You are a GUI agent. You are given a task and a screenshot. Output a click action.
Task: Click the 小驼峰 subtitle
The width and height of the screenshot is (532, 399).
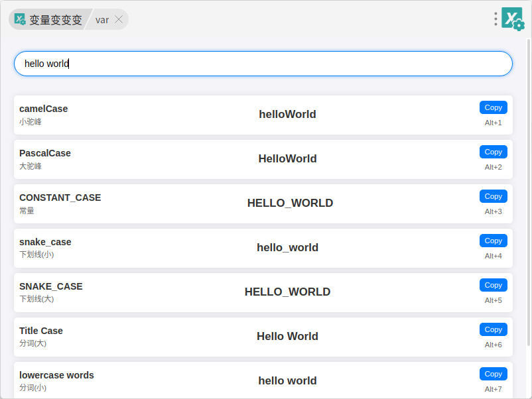click(x=31, y=122)
